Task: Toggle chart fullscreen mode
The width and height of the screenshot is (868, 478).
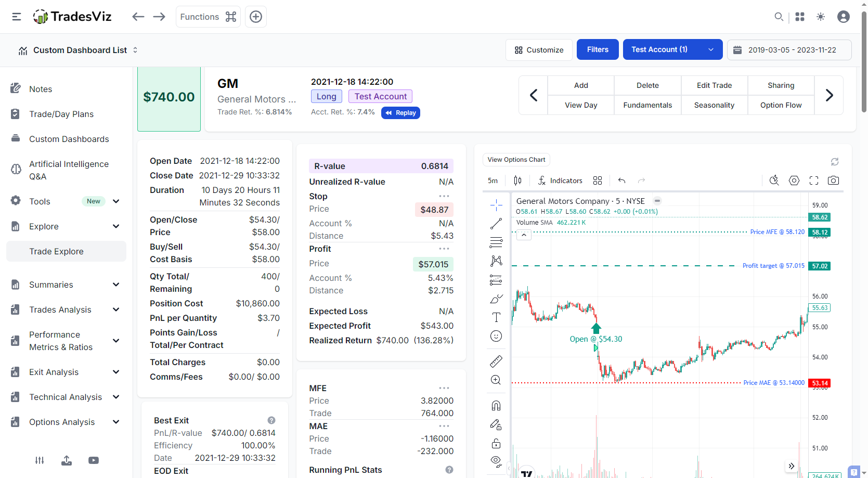Action: coord(814,180)
